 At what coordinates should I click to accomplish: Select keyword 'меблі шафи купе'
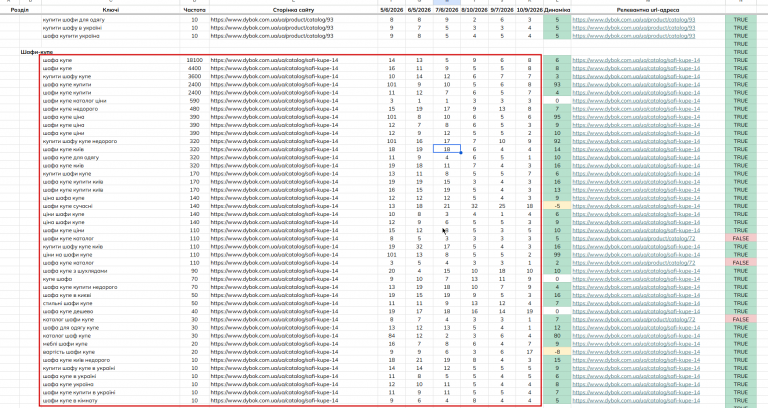65,344
